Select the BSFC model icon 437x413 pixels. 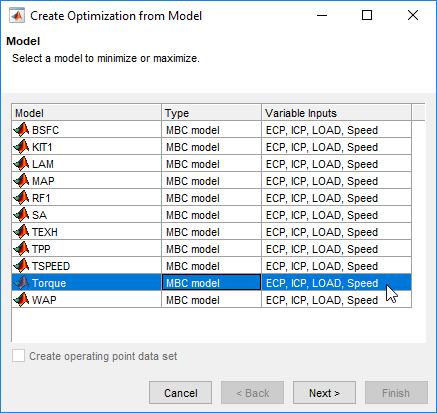[21, 130]
